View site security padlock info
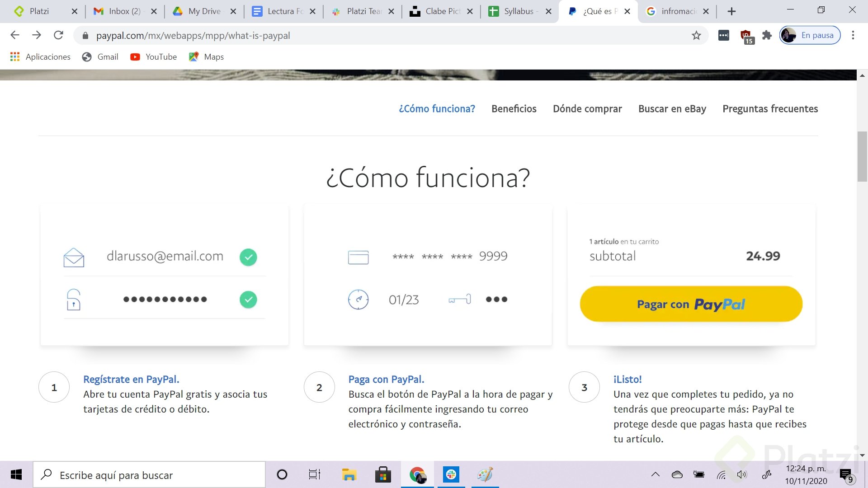The width and height of the screenshot is (868, 488). click(x=85, y=36)
